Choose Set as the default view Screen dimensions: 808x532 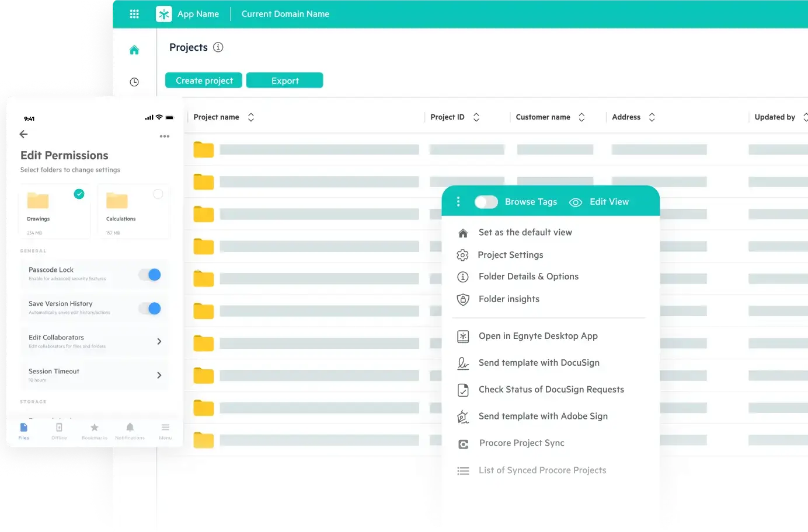click(x=525, y=232)
